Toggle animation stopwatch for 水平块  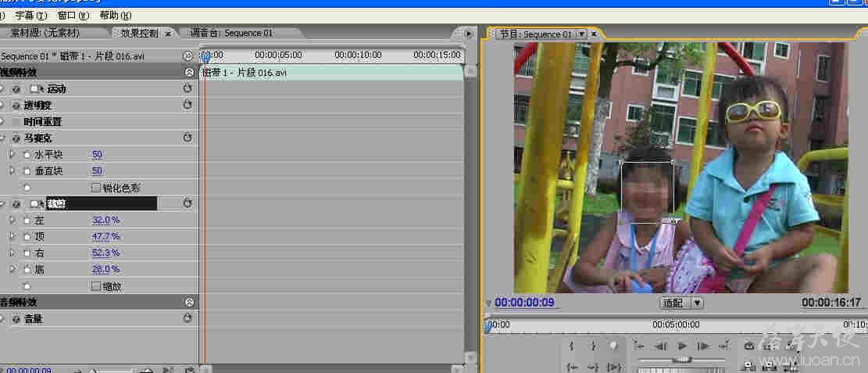[27, 155]
